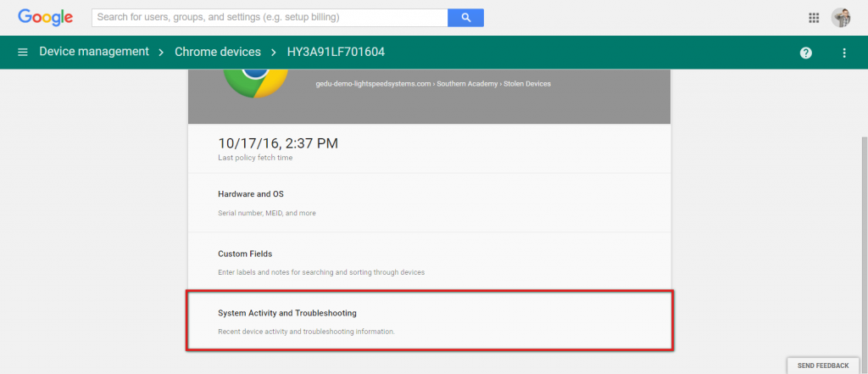Click the Enter labels and notes description
The height and width of the screenshot is (374, 868).
pos(321,272)
